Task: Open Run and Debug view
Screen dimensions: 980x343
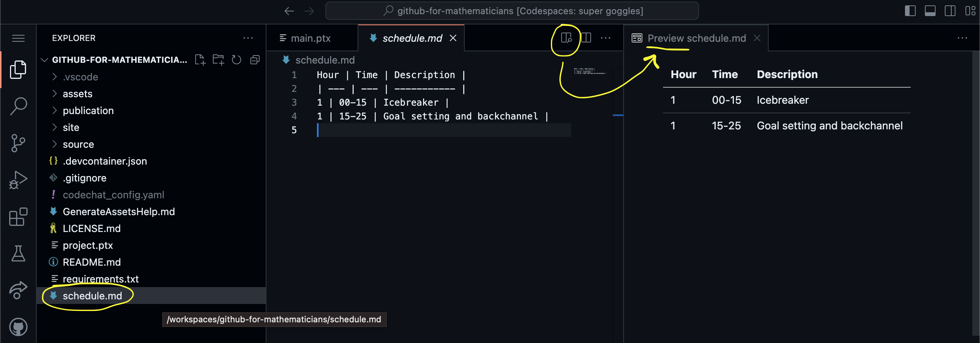Action: tap(18, 180)
